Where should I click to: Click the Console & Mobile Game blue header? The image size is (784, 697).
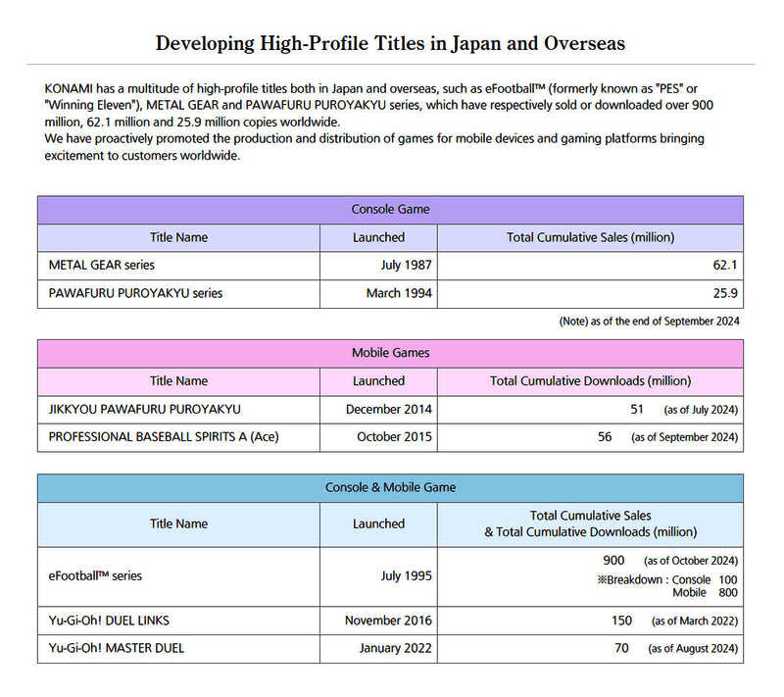point(390,487)
